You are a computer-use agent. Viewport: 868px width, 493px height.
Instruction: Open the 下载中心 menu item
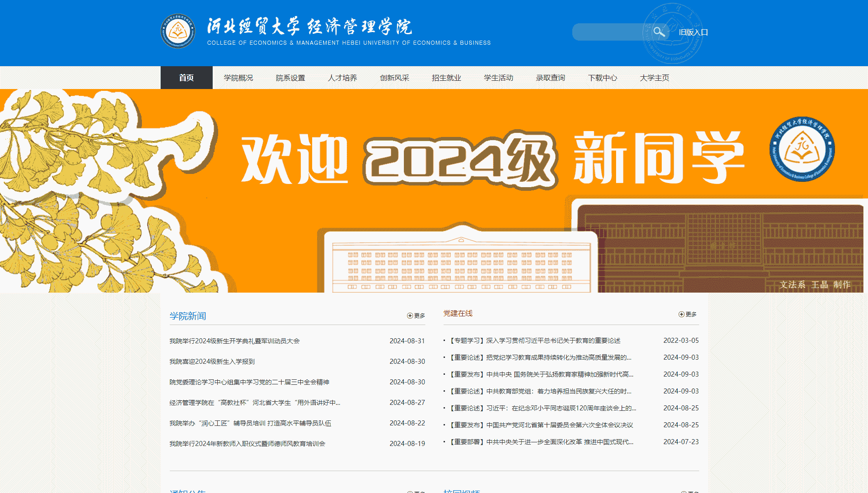602,78
